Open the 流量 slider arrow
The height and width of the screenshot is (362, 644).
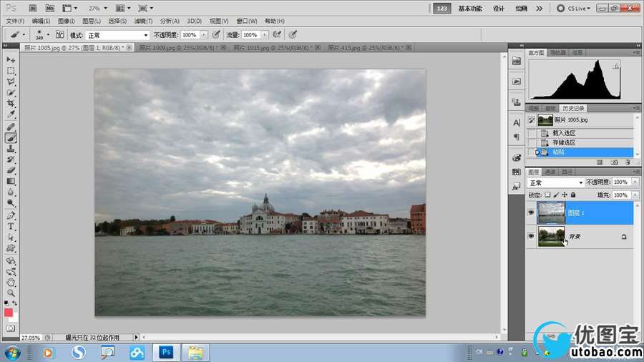coord(265,35)
